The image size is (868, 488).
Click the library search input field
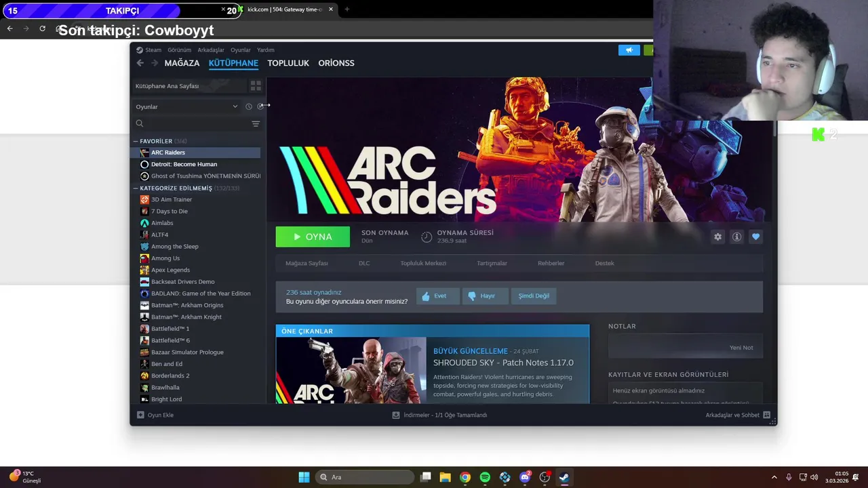(197, 123)
